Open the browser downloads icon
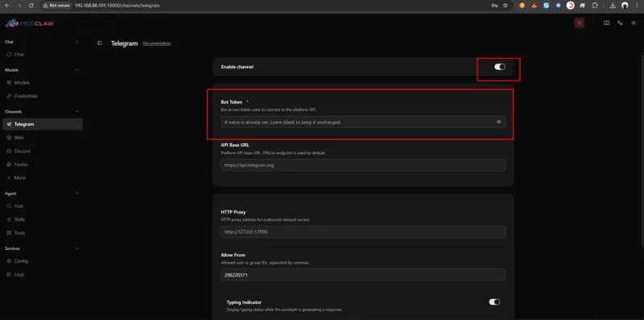The height and width of the screenshot is (320, 644). pyautogui.click(x=613, y=6)
